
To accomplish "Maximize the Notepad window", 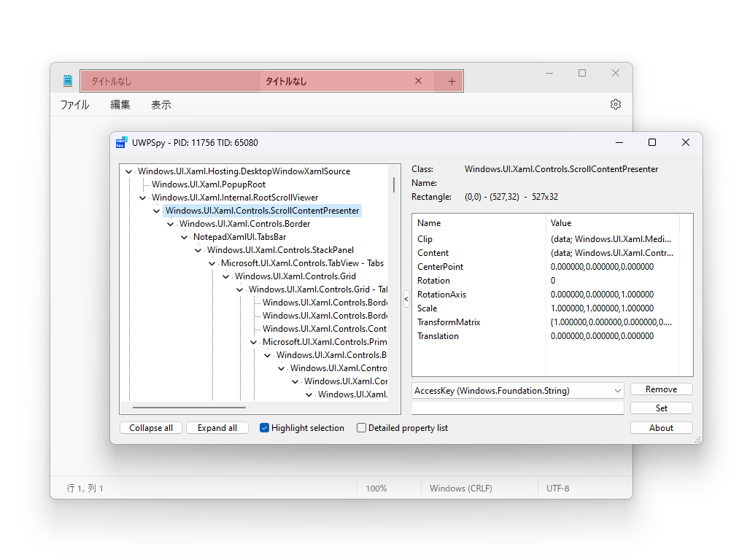I will [x=582, y=73].
